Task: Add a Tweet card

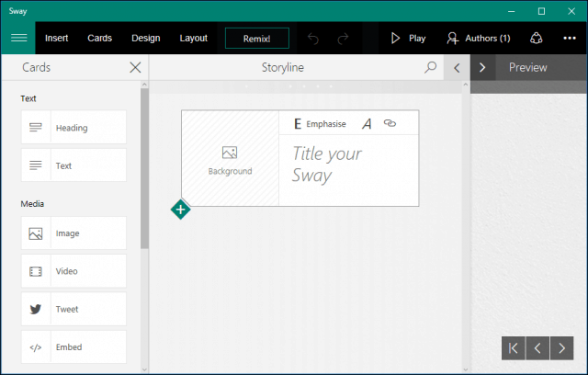Action: (x=73, y=309)
